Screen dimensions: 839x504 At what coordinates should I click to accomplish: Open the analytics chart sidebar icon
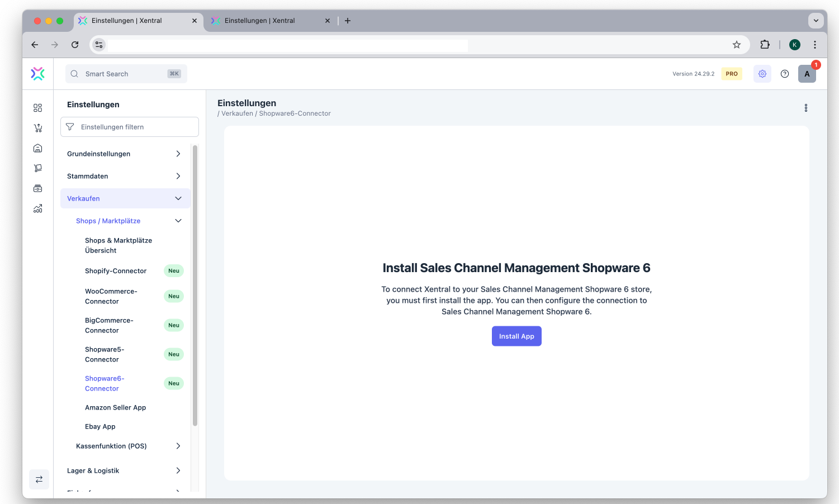37,208
